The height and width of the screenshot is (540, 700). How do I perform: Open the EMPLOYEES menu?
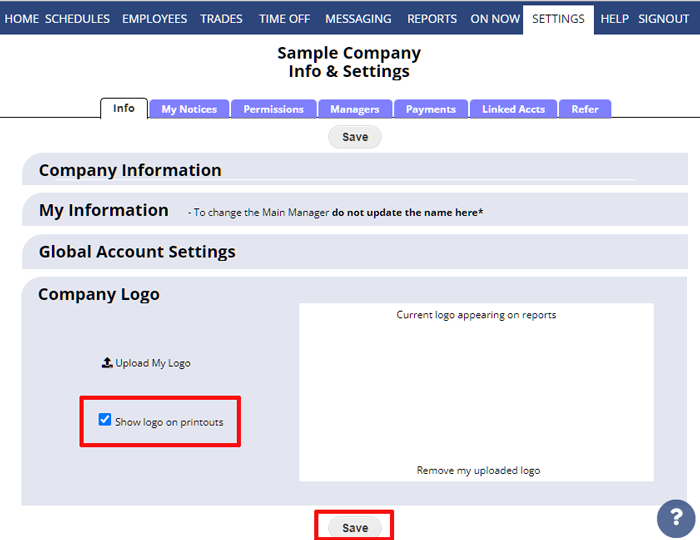point(154,19)
